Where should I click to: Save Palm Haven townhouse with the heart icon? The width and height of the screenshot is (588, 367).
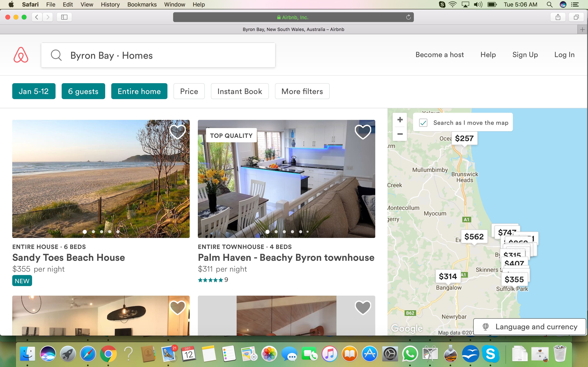click(363, 132)
